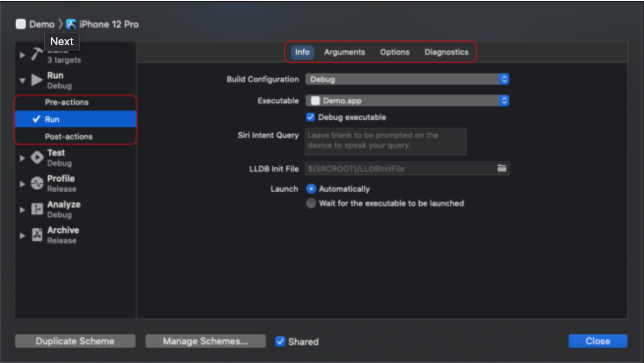This screenshot has width=644, height=363.
Task: Click the Archive action icon
Action: coord(37,235)
